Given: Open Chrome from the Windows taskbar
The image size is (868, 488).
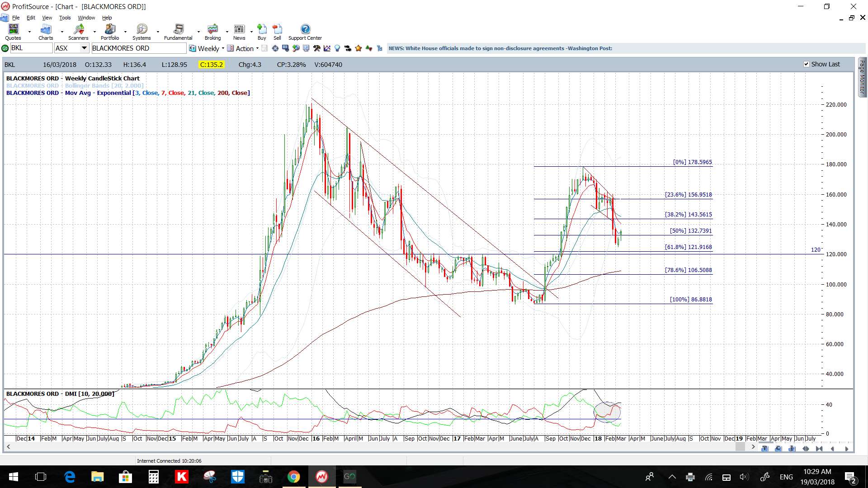Looking at the screenshot, I should (x=294, y=477).
